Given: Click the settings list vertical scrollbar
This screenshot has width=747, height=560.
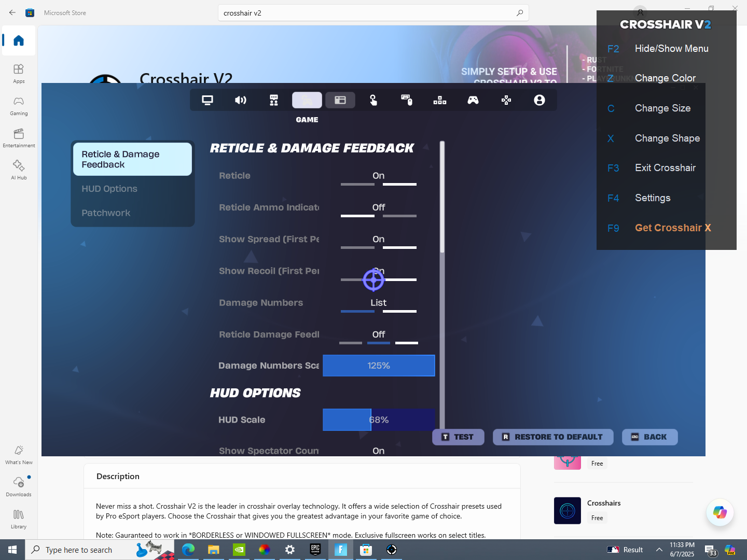Looking at the screenshot, I should click(442, 197).
